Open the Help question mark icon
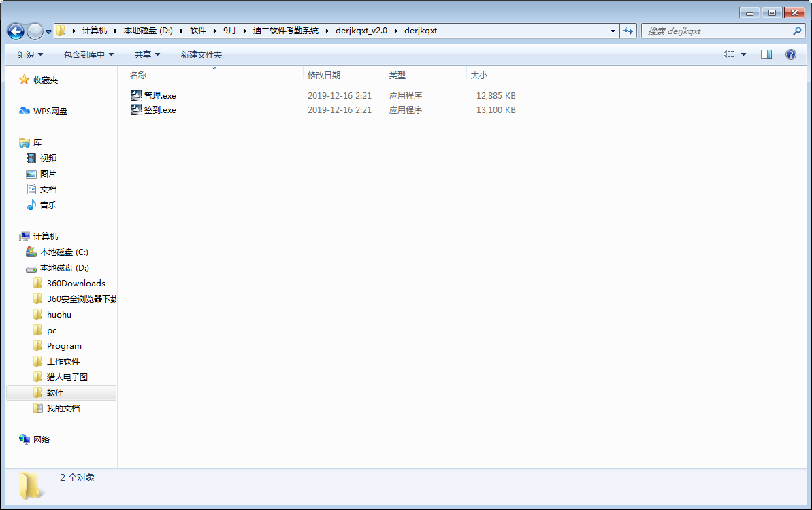The height and width of the screenshot is (510, 812). tap(791, 54)
